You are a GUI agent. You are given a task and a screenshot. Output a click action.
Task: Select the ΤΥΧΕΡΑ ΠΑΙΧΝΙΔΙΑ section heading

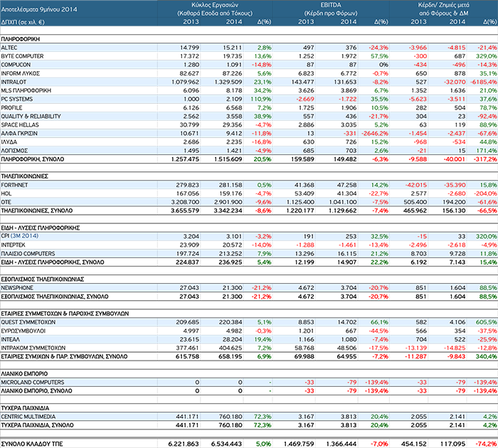coord(25,408)
